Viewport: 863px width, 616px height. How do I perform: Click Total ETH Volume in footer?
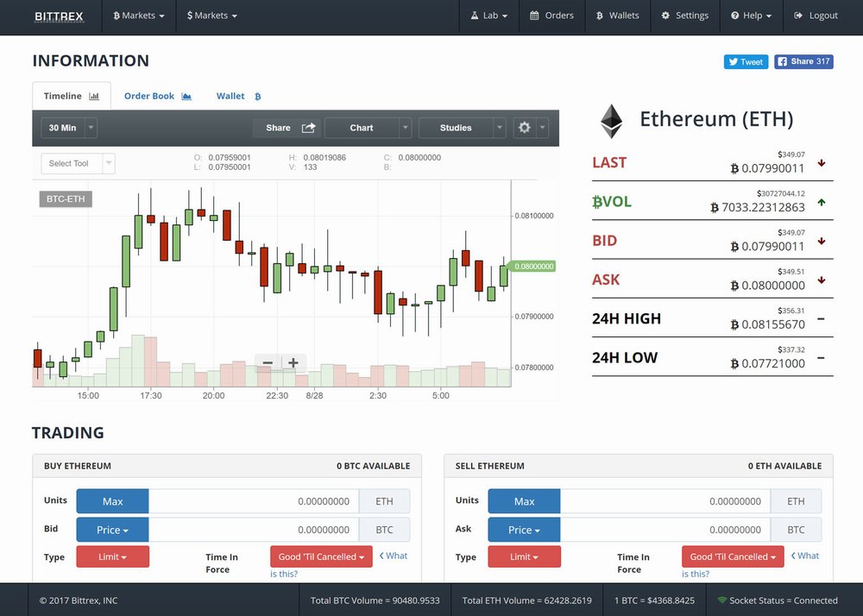pos(526,600)
